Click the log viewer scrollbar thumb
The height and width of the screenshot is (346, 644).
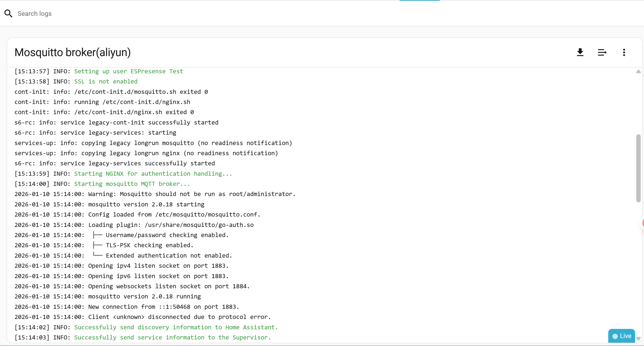click(x=638, y=168)
